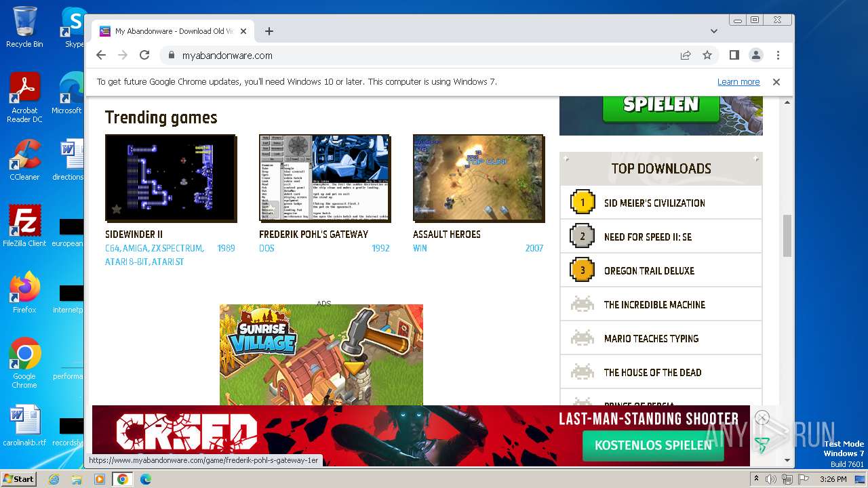The image size is (868, 488).
Task: Close the My Abandonware tab
Action: (244, 31)
